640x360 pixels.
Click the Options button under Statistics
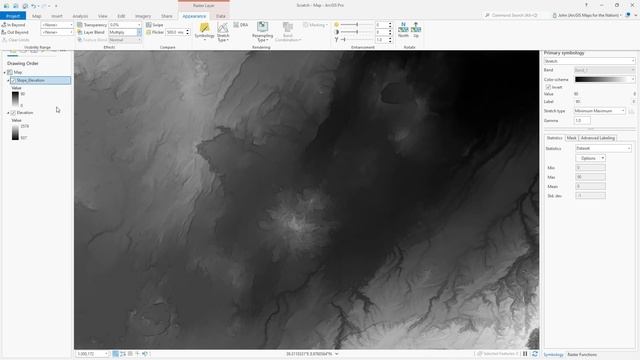590,158
